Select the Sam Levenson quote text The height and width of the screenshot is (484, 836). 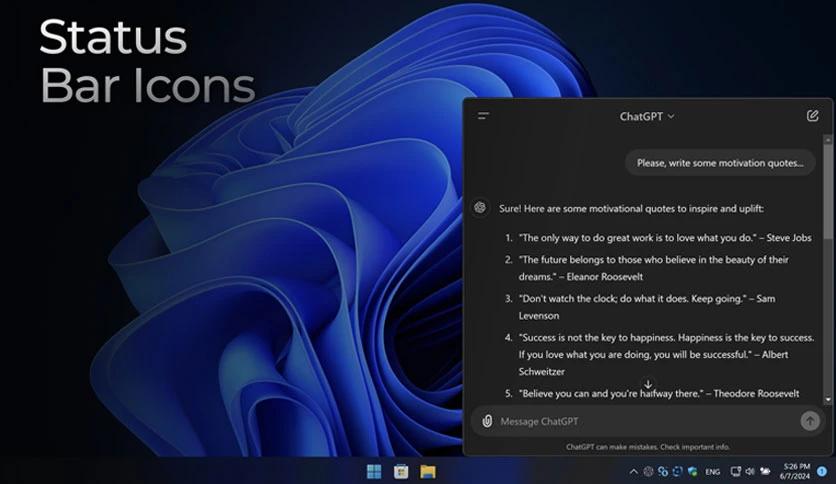(647, 307)
